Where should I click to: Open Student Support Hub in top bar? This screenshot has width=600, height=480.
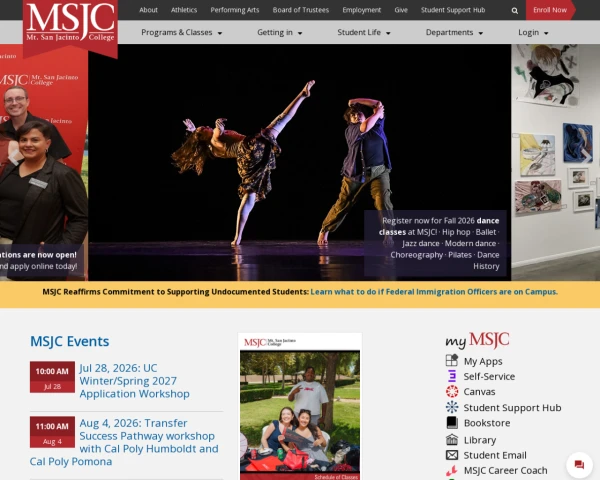pyautogui.click(x=453, y=10)
